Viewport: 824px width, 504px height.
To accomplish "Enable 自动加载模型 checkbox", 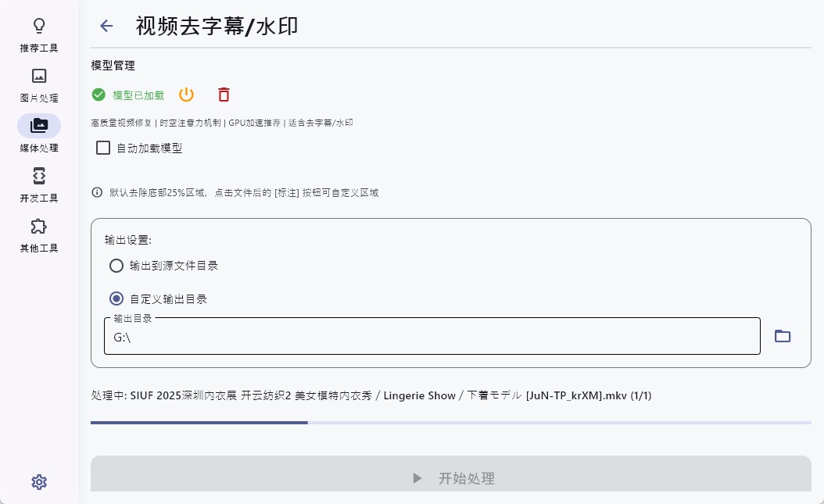I will click(x=102, y=147).
